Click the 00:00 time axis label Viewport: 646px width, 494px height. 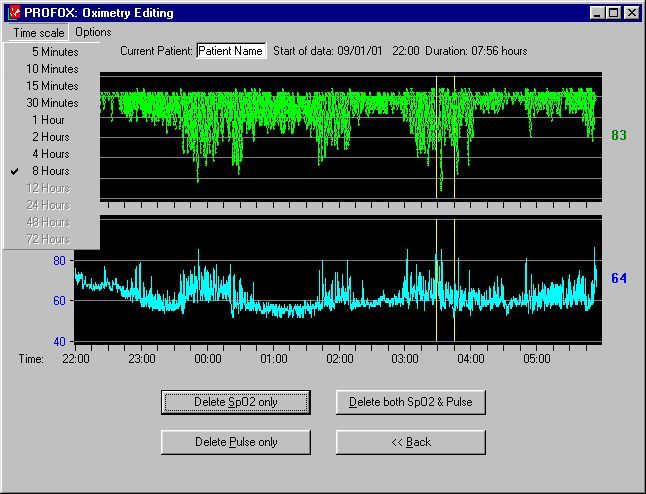208,359
